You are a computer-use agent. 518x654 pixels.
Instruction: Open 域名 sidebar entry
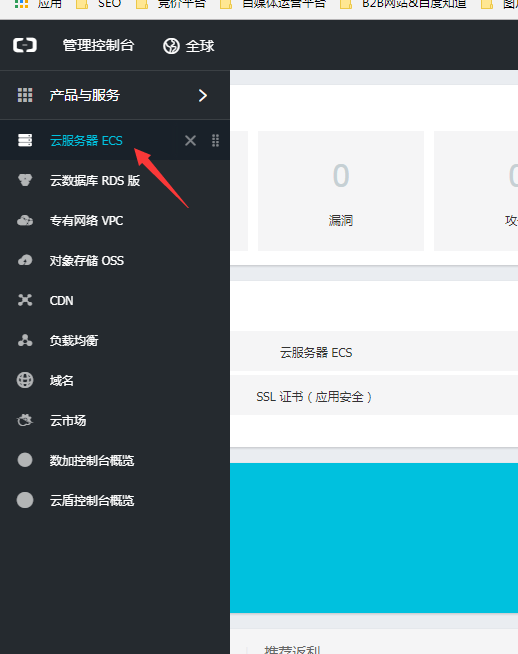tap(62, 380)
